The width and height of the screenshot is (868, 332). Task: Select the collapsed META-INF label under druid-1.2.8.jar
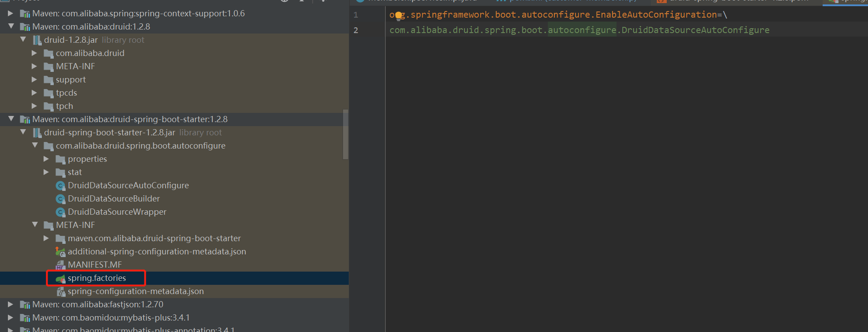tap(75, 67)
